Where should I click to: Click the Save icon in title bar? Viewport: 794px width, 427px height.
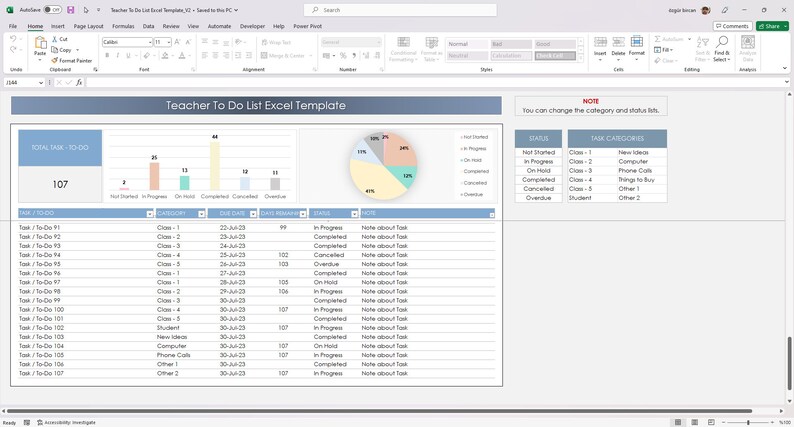[70, 10]
